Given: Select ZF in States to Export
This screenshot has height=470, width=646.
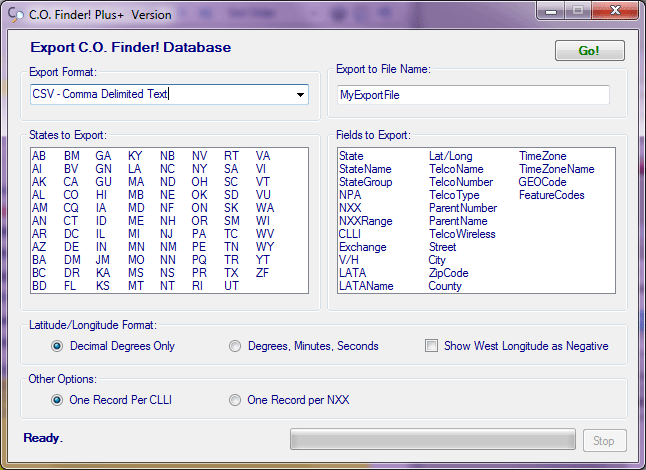Looking at the screenshot, I should (x=262, y=273).
